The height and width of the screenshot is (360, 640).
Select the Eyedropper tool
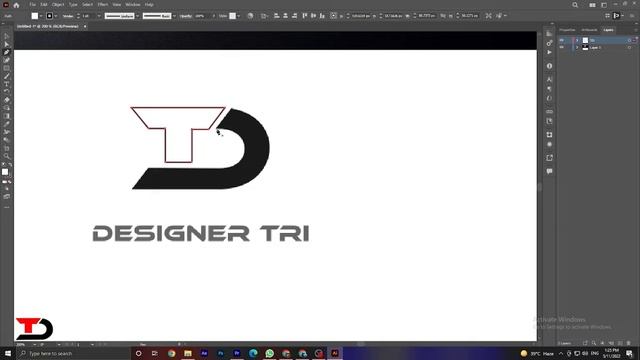(7, 124)
